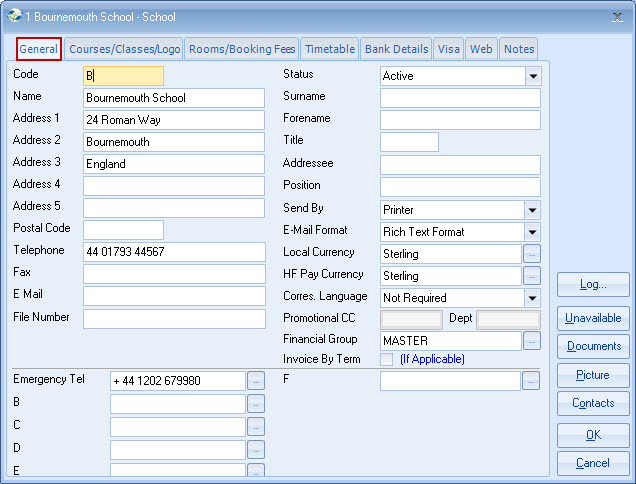
Task: Confirm with the OK button
Action: 593,435
